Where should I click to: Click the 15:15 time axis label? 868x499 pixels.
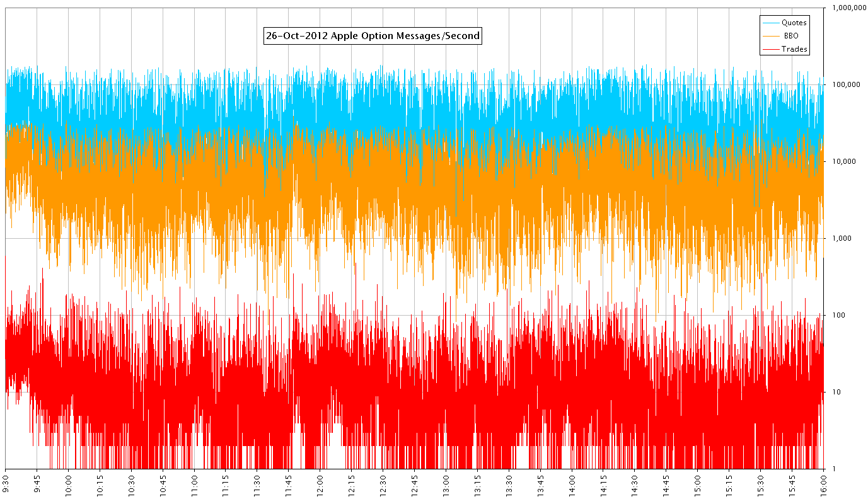click(x=730, y=485)
